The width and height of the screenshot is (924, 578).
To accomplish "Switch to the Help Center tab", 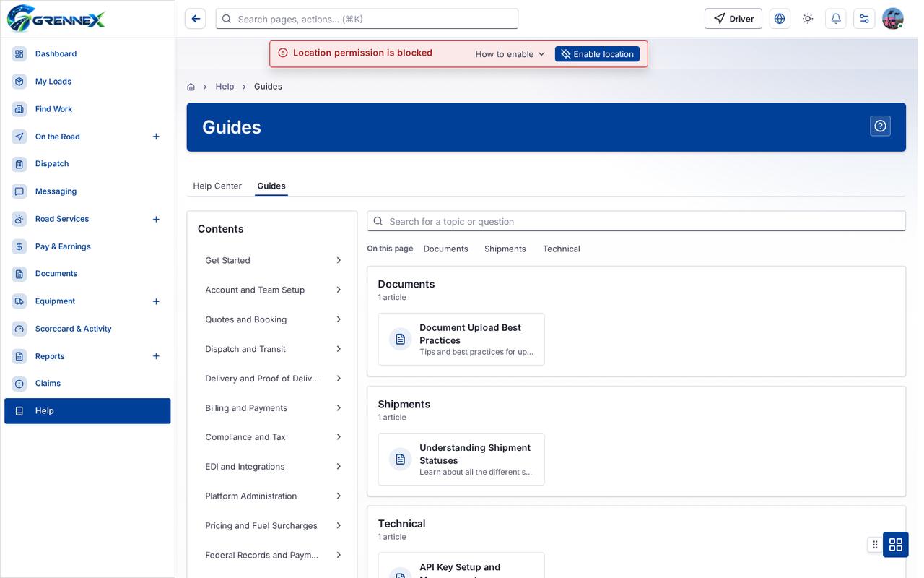I will [x=217, y=186].
